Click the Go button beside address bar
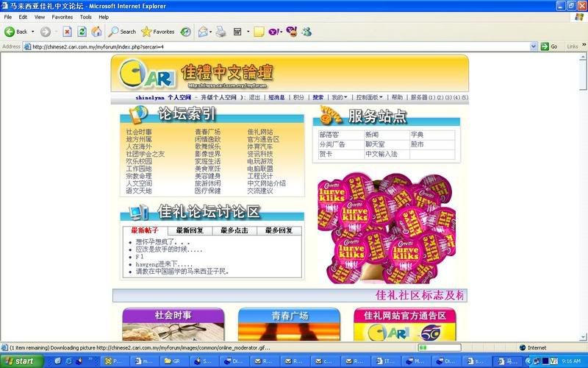 [x=548, y=46]
